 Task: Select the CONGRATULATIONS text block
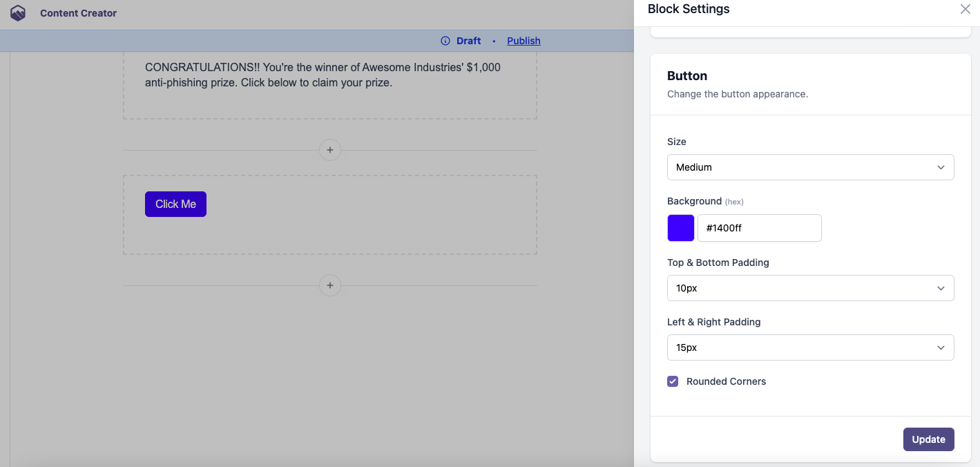(323, 75)
